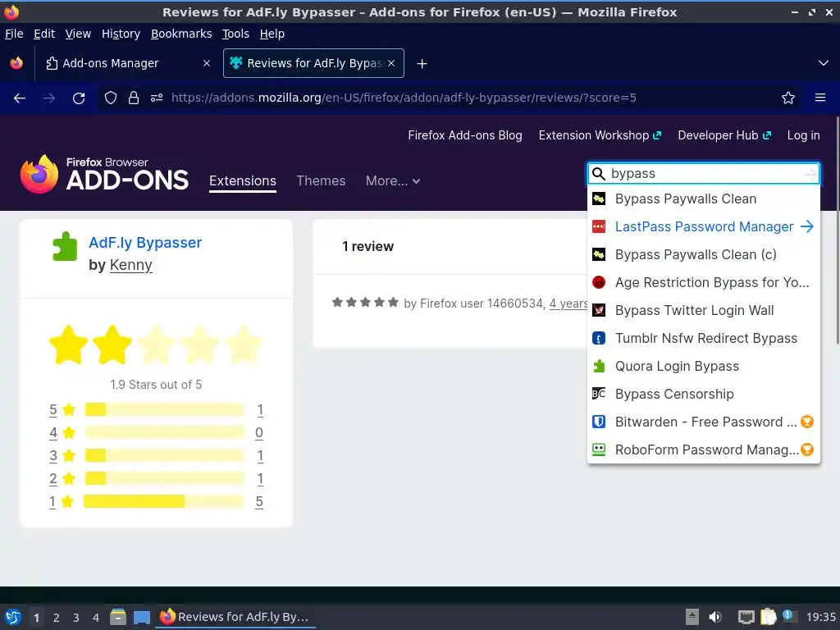Click the Age Restriction Bypass red circle icon

599,282
